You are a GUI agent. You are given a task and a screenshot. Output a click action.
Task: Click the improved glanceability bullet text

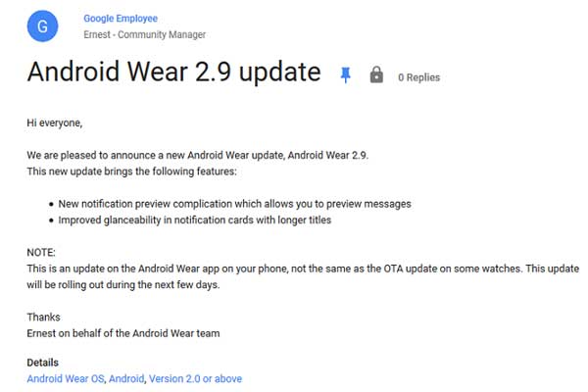195,220
